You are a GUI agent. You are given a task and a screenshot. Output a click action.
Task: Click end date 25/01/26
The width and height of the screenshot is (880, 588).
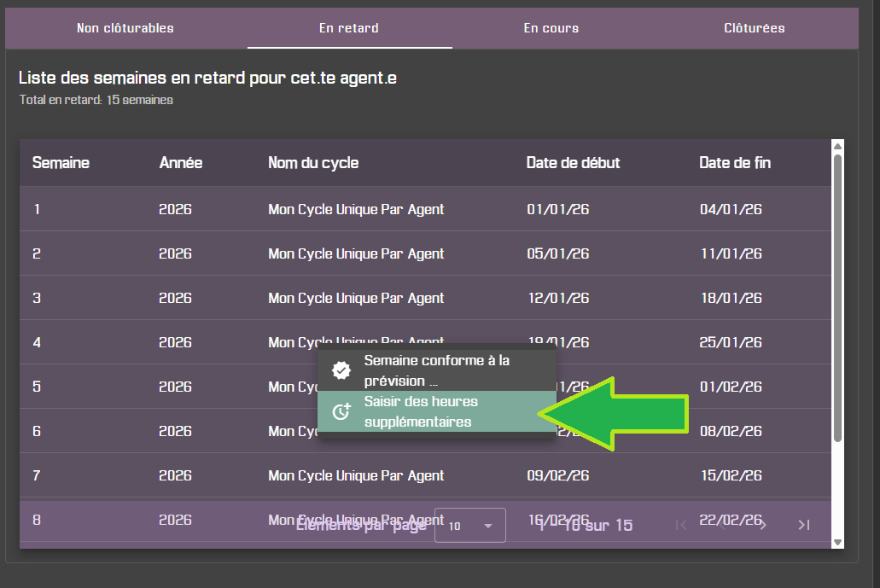pos(731,342)
